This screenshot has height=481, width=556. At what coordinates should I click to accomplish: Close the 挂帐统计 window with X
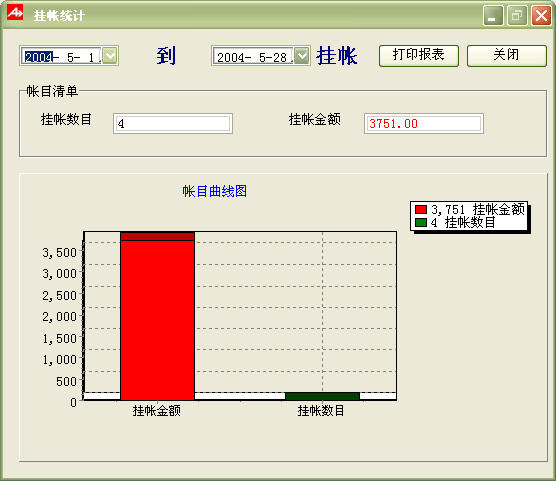click(541, 16)
